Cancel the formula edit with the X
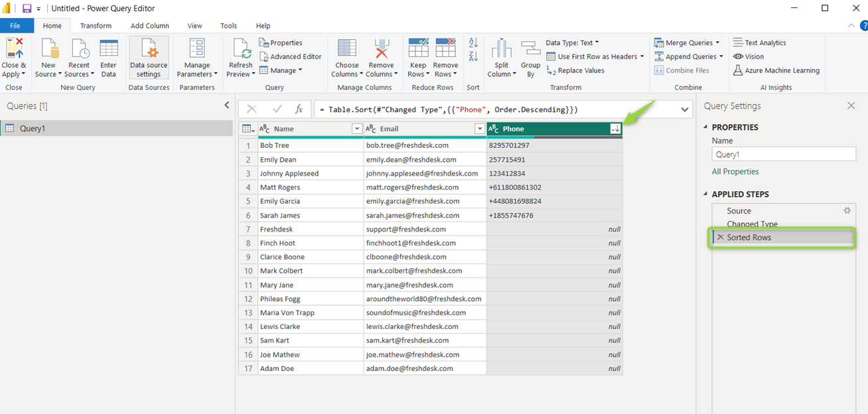This screenshot has height=414, width=868. (252, 109)
